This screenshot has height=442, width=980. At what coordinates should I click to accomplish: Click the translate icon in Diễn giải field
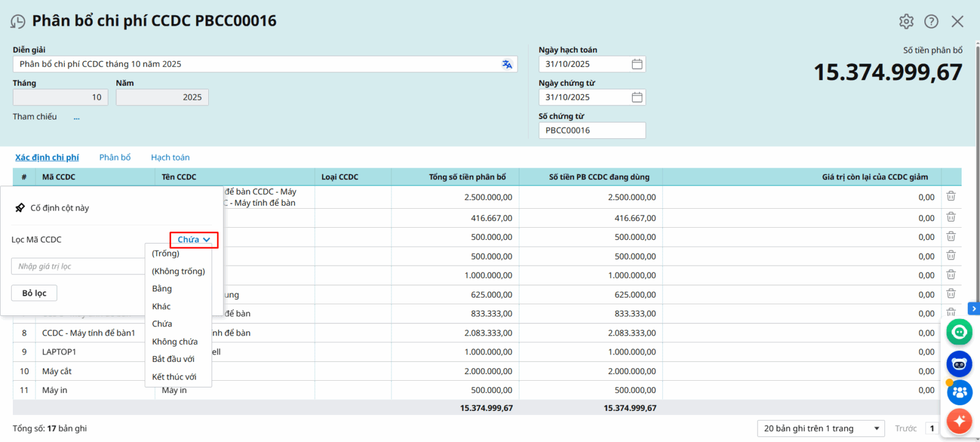507,64
